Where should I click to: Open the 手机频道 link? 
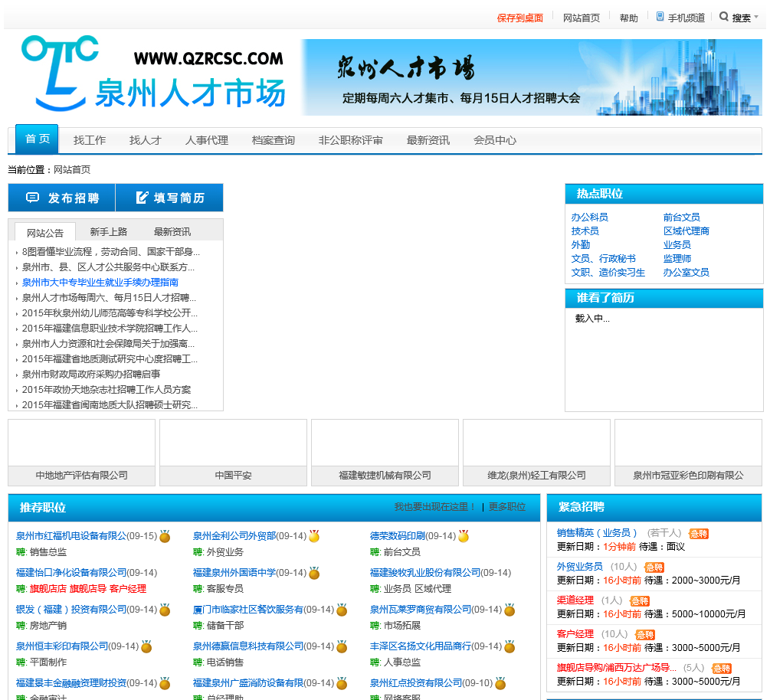(686, 18)
